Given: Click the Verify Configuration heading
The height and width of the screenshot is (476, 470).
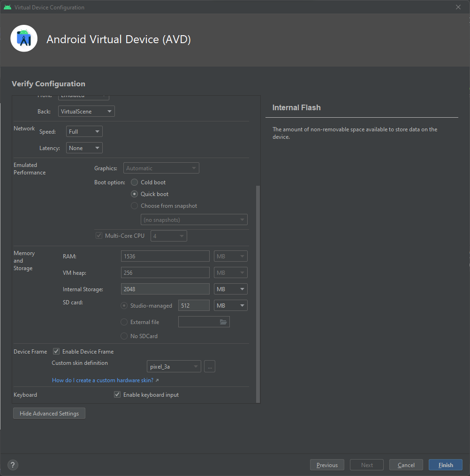Looking at the screenshot, I should (x=49, y=84).
